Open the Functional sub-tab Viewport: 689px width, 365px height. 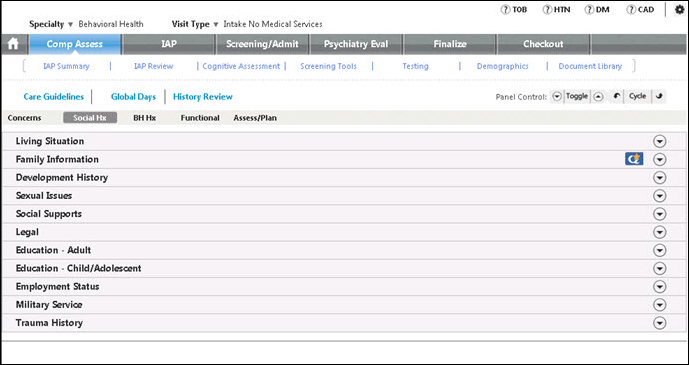click(x=200, y=118)
